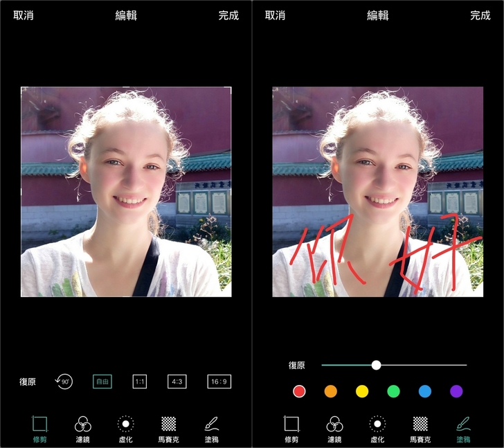Tap 完成 done on the left screen

228,15
